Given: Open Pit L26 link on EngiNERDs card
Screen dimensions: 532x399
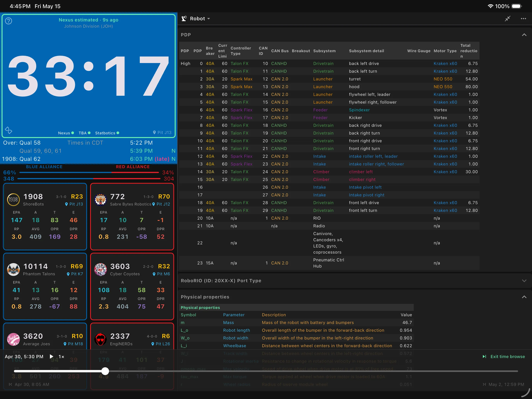Looking at the screenshot, I should [x=161, y=344].
